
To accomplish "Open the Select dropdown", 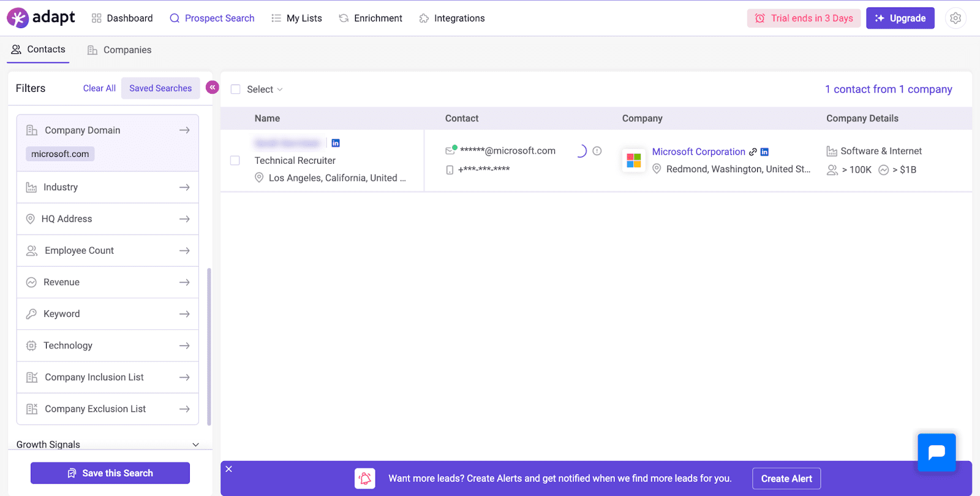I will (265, 90).
